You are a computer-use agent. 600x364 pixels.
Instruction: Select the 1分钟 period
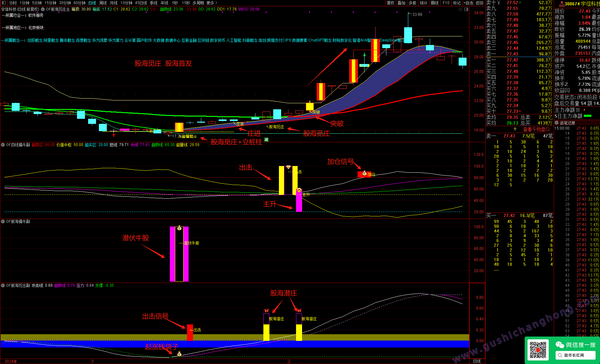tap(24, 3)
